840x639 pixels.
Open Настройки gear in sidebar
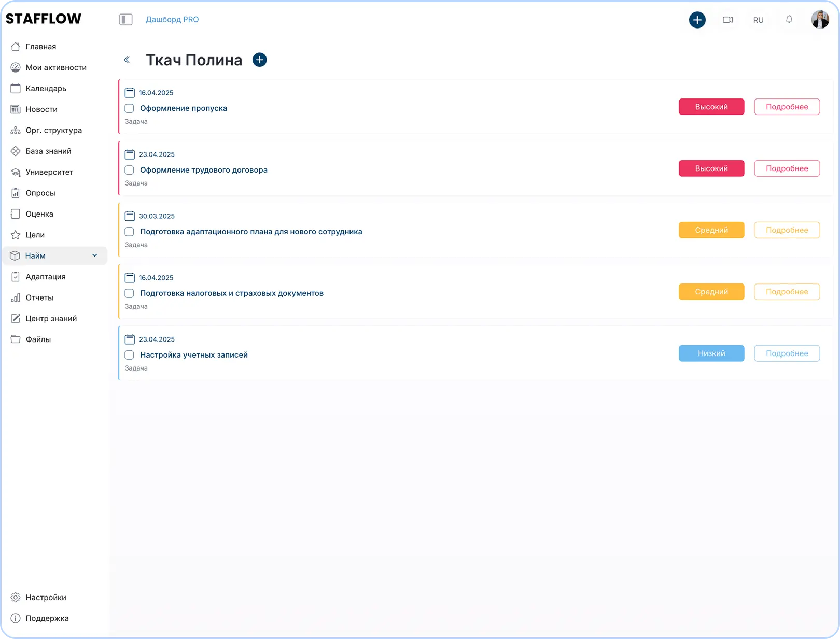tap(16, 598)
